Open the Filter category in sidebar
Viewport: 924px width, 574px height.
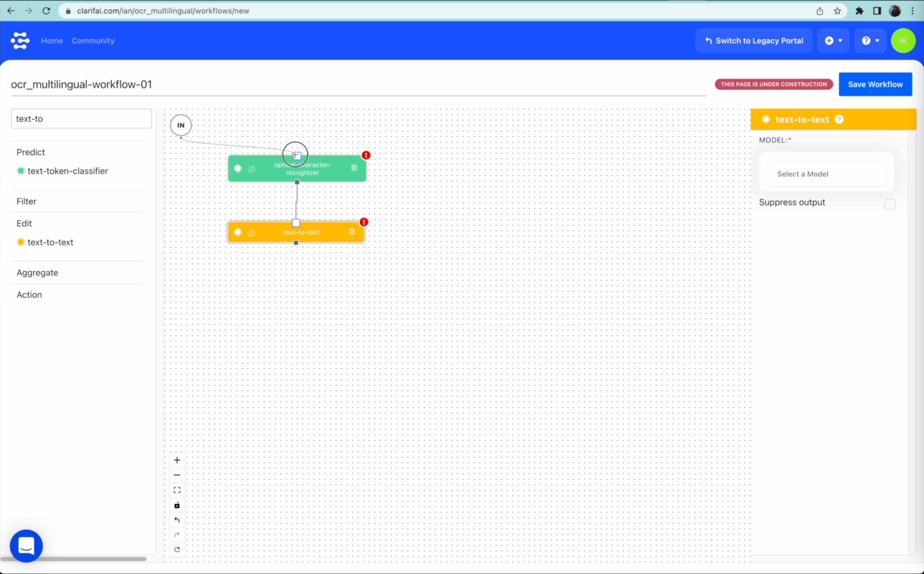[27, 201]
